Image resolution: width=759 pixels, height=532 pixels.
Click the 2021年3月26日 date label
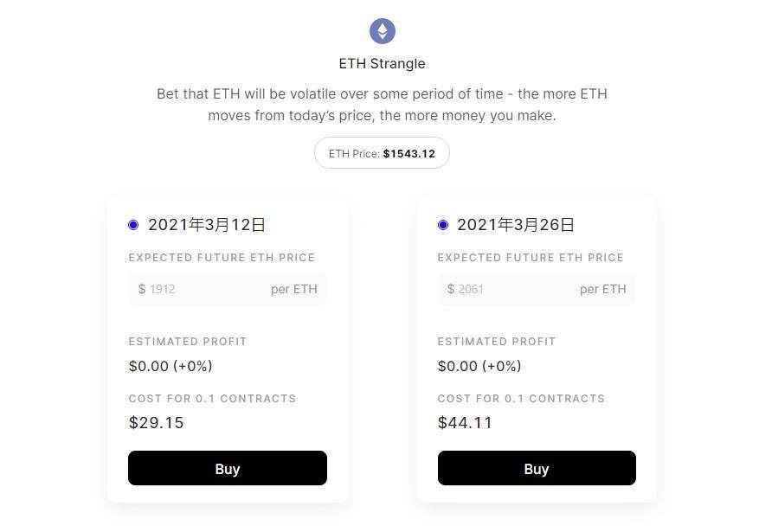pyautogui.click(x=516, y=225)
